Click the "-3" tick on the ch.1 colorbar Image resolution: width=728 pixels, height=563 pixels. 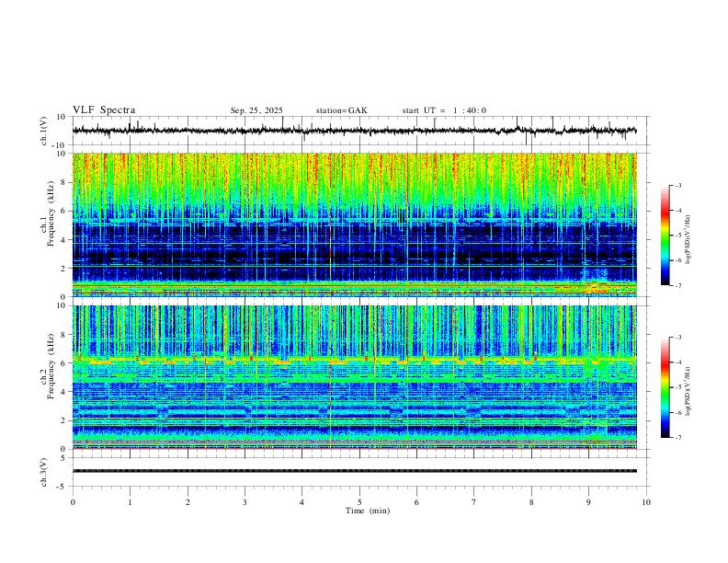678,185
